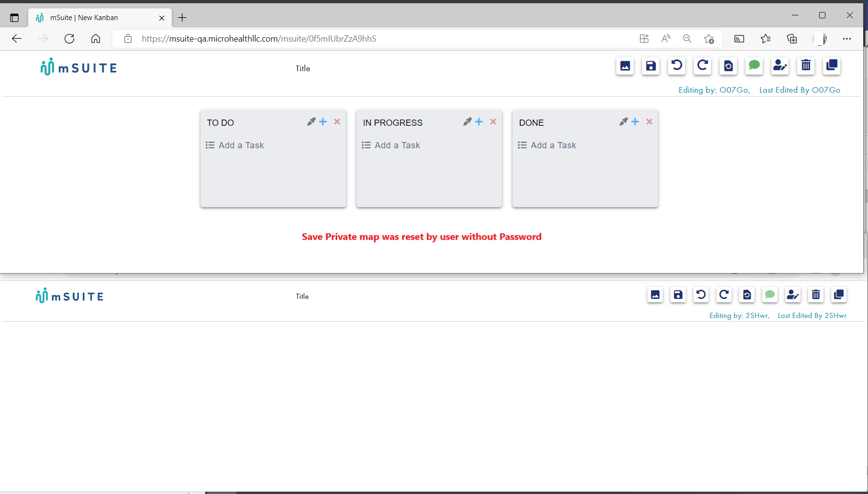Export the map as an image
Image resolution: width=868 pixels, height=494 pixels.
[624, 66]
